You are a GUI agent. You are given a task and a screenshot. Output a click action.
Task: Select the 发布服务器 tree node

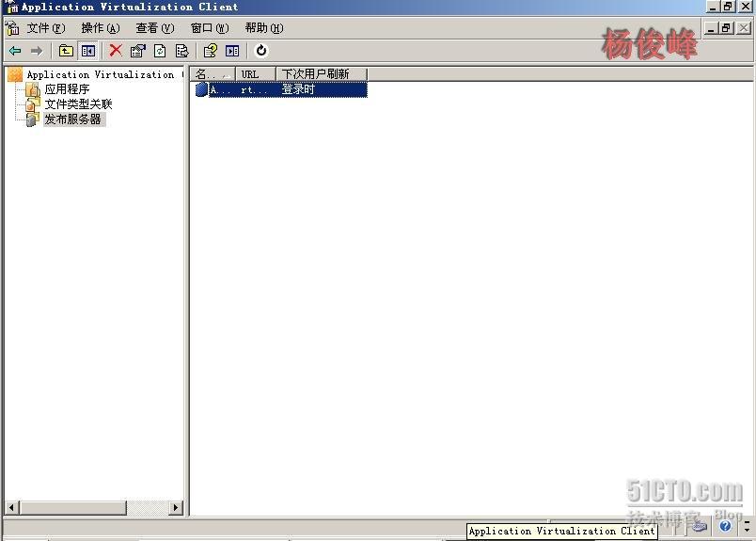click(72, 119)
